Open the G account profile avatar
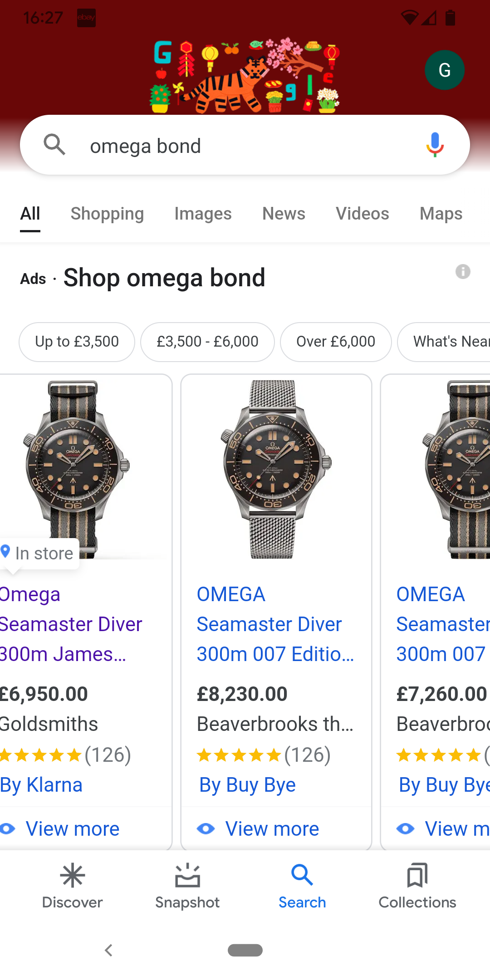This screenshot has width=490, height=980. coord(444,70)
